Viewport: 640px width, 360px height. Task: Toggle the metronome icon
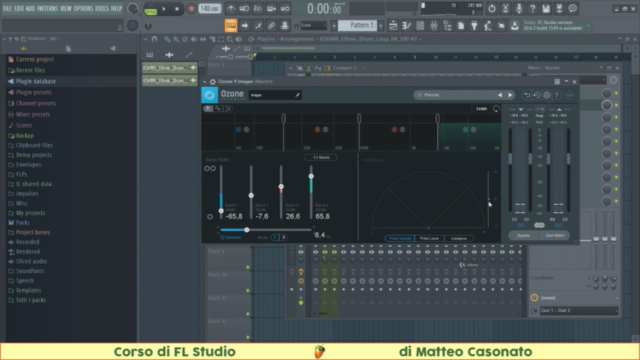(231, 9)
